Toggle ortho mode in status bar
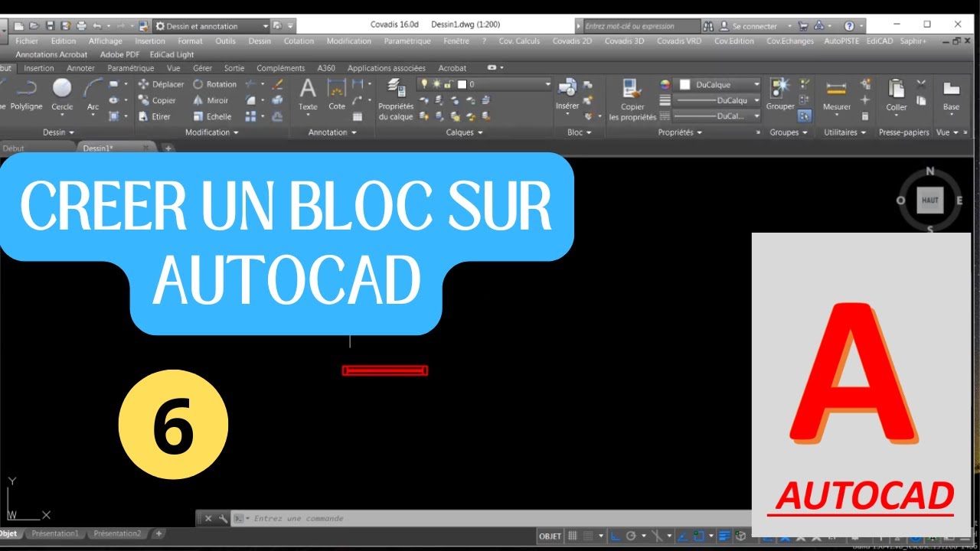980x551 pixels. pos(615,536)
